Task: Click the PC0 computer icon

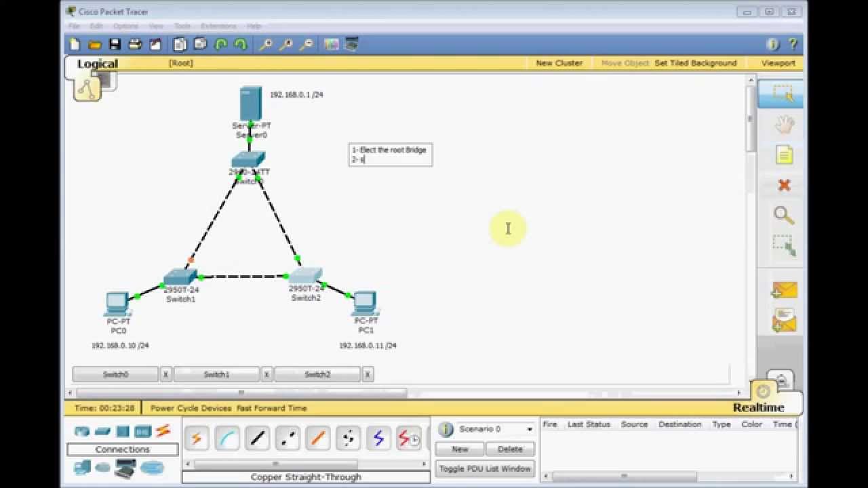Action: pos(118,304)
